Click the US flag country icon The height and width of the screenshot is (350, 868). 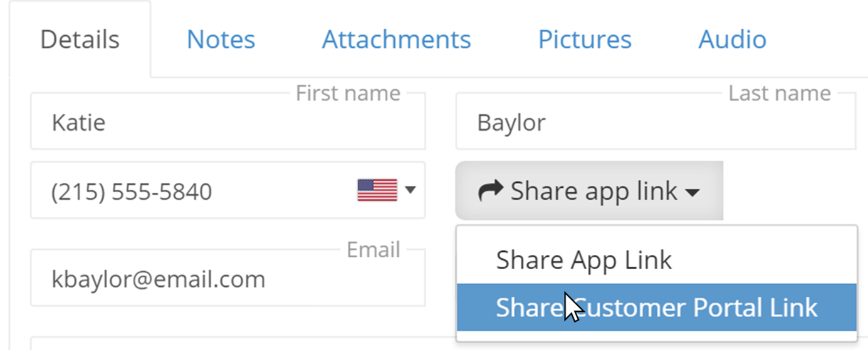pyautogui.click(x=377, y=190)
